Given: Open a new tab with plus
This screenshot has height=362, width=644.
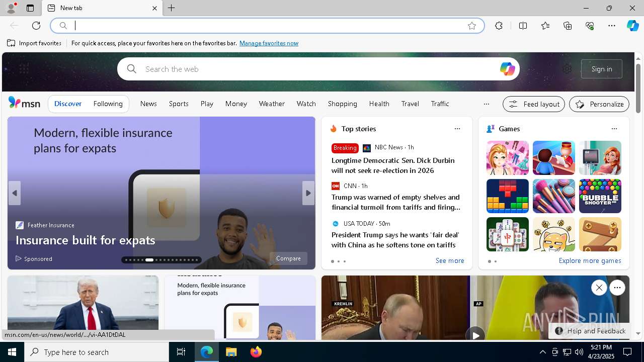Looking at the screenshot, I should (172, 8).
